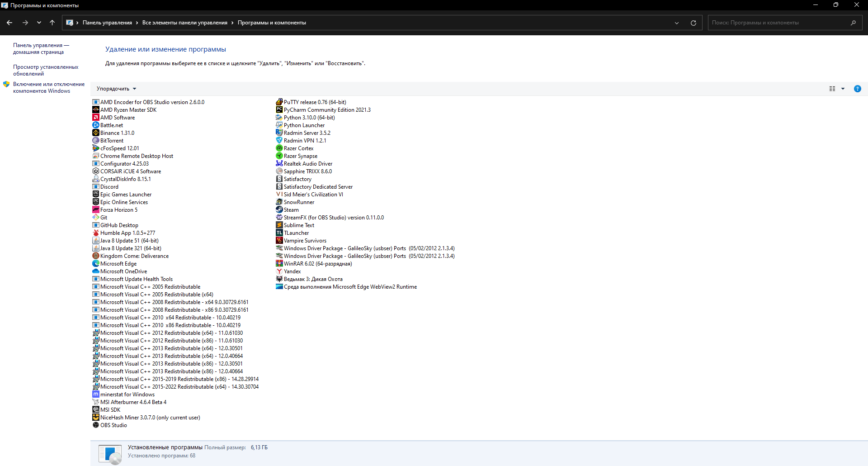Click the Razer Cortex icon
Screen dimensions: 868x466
pos(279,148)
